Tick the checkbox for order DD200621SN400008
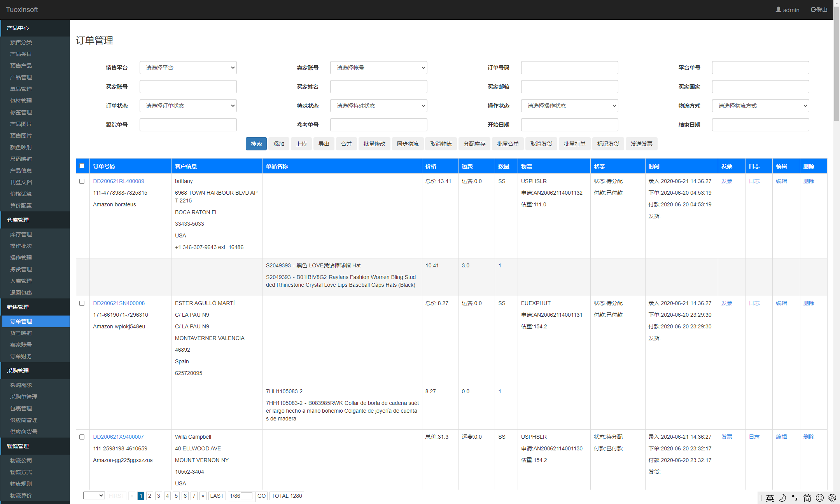Screen dimensions: 840x504 tap(82, 303)
